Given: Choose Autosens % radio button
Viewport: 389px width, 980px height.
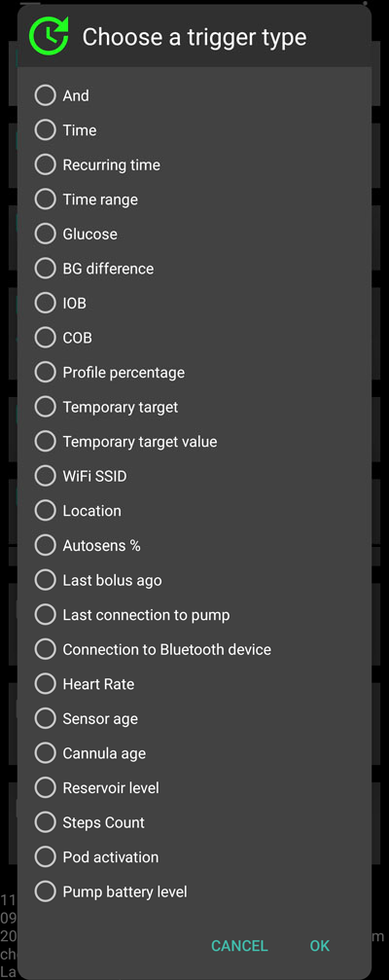Looking at the screenshot, I should tap(46, 546).
